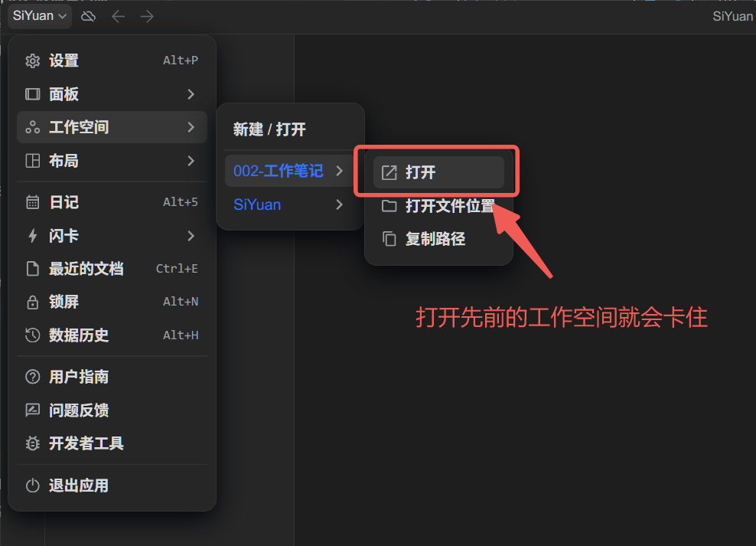Viewport: 756px width, 546px height.
Task: Click the document icon beside 最近的文档
Action: (32, 269)
